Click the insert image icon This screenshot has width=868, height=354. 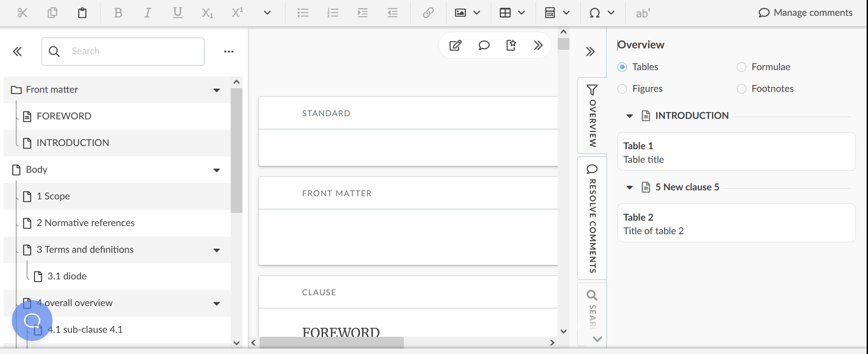point(460,13)
